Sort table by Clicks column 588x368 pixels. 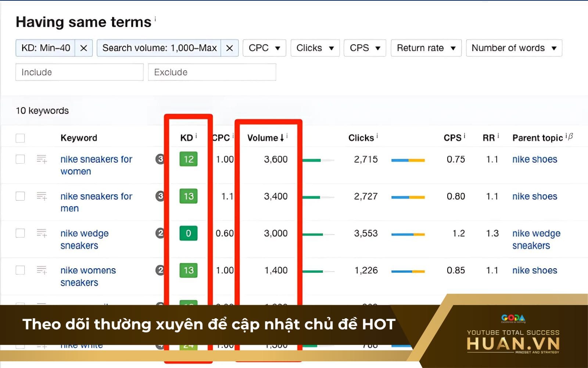[x=361, y=138]
